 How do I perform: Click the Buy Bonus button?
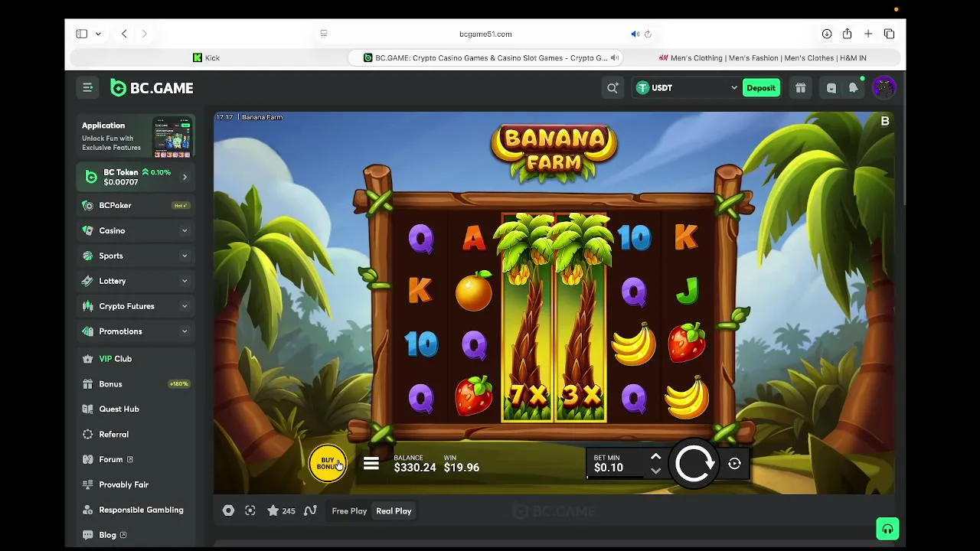click(x=327, y=464)
